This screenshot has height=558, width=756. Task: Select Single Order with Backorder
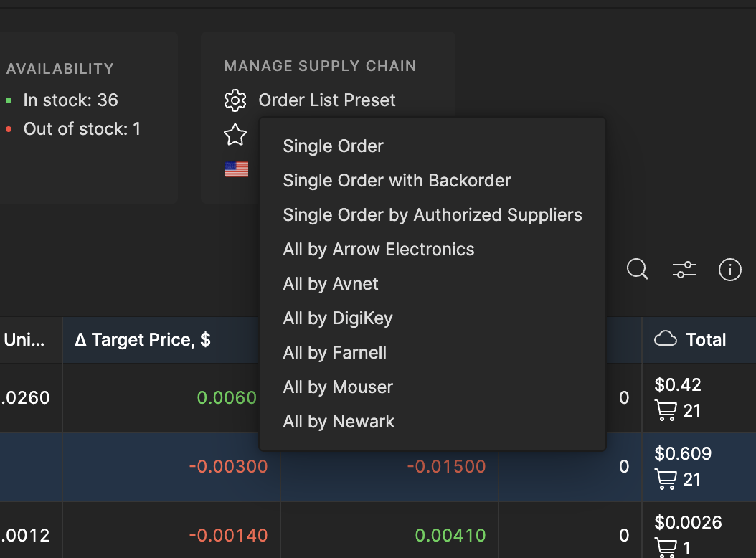397,180
